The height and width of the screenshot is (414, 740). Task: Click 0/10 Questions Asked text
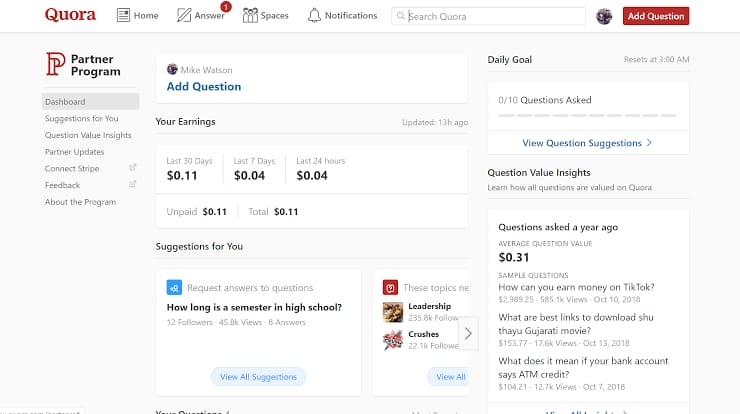(545, 100)
